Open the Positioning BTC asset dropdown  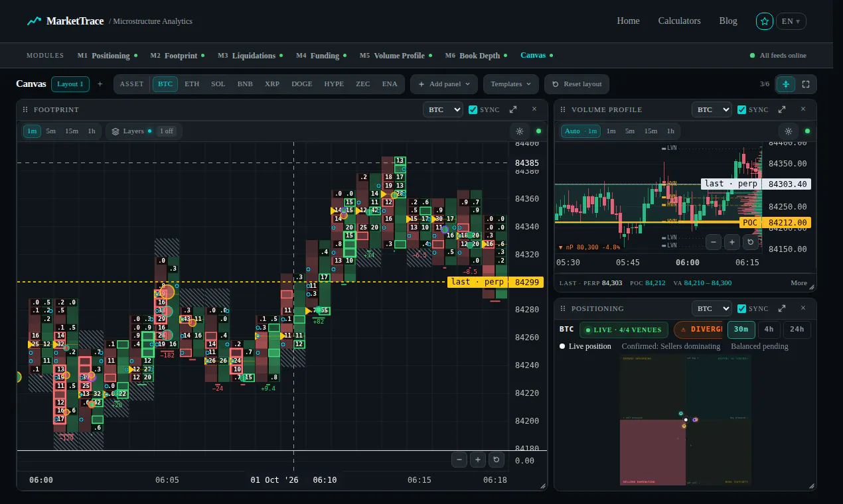(x=712, y=308)
